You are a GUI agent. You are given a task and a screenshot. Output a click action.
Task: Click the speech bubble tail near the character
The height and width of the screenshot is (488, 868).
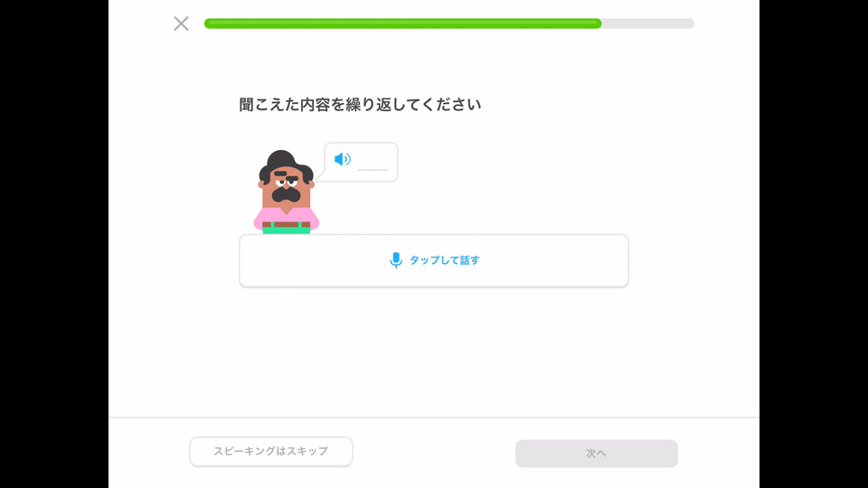pos(320,175)
